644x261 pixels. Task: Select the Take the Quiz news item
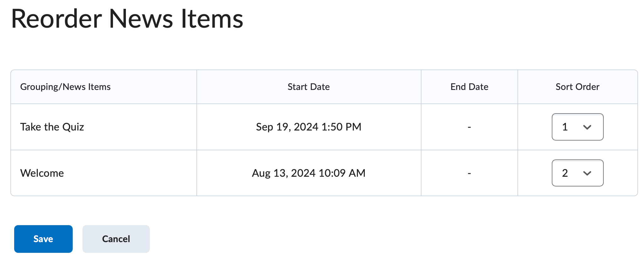point(52,127)
